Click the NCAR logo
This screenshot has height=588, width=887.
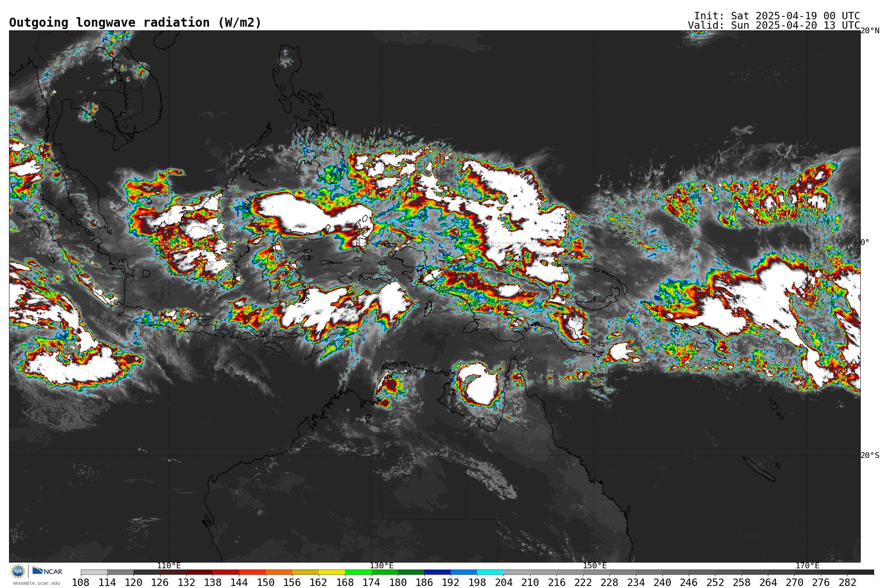(47, 571)
